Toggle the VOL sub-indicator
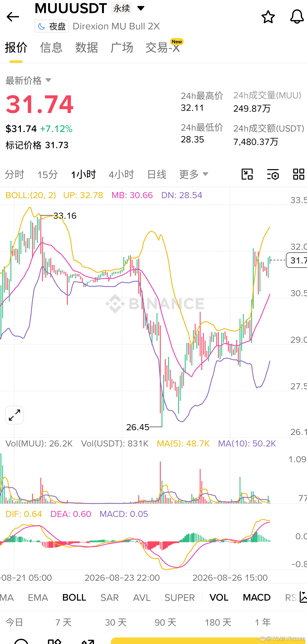Image resolution: width=307 pixels, height=644 pixels. (219, 597)
